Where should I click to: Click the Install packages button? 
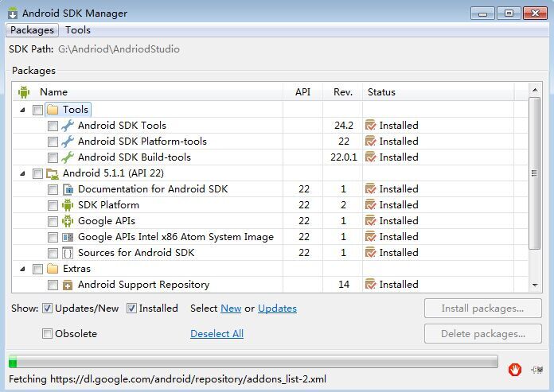(482, 309)
